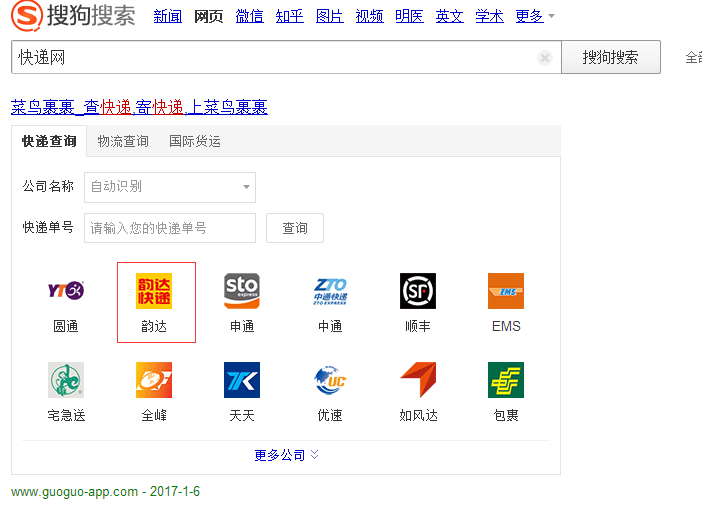
Task: Pick the SF 顺丰 black logo icon
Action: click(418, 291)
